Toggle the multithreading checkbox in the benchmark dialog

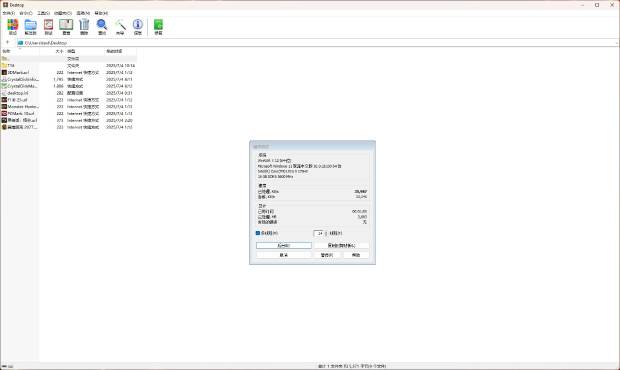[258, 233]
